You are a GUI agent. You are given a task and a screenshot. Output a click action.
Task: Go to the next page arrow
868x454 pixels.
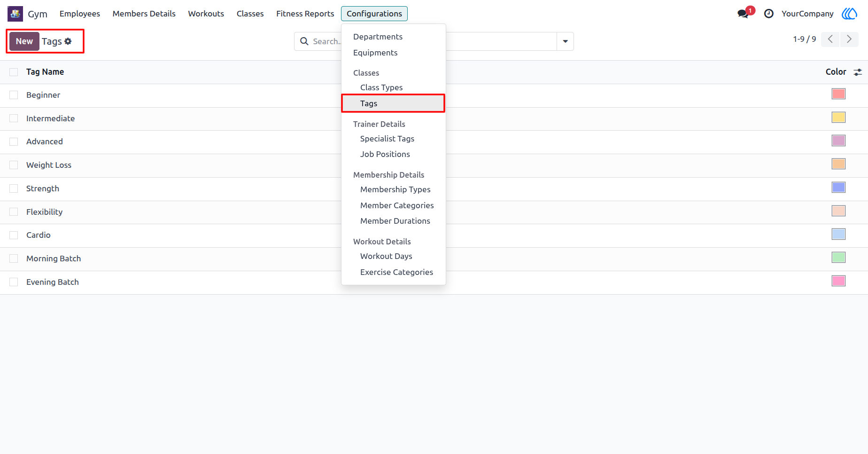click(x=849, y=39)
